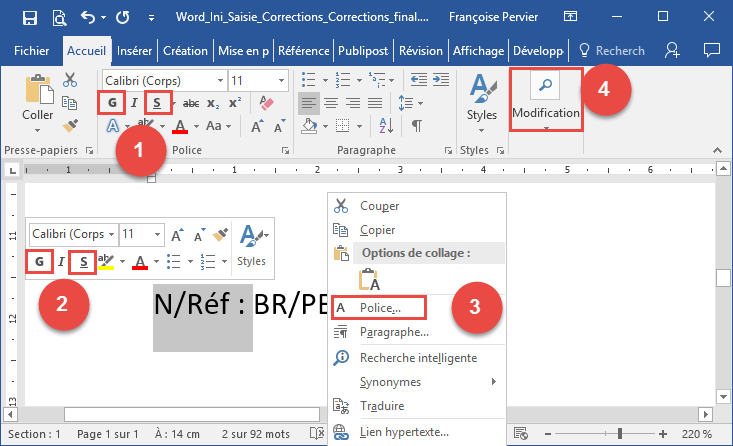Toggle underline (S) in the floating mini toolbar
Image resolution: width=733 pixels, height=446 pixels.
[x=86, y=262]
